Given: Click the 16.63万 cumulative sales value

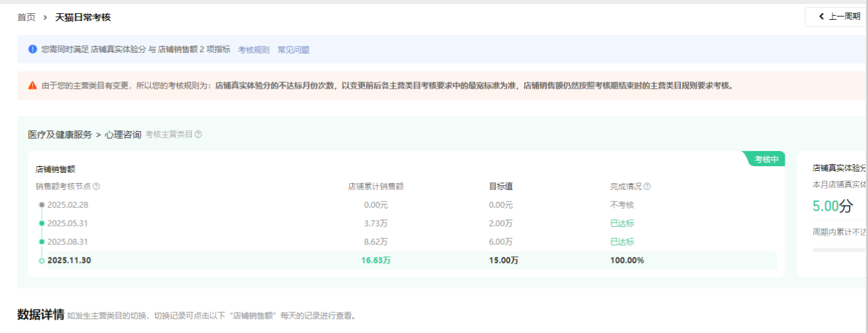Looking at the screenshot, I should (x=375, y=260).
